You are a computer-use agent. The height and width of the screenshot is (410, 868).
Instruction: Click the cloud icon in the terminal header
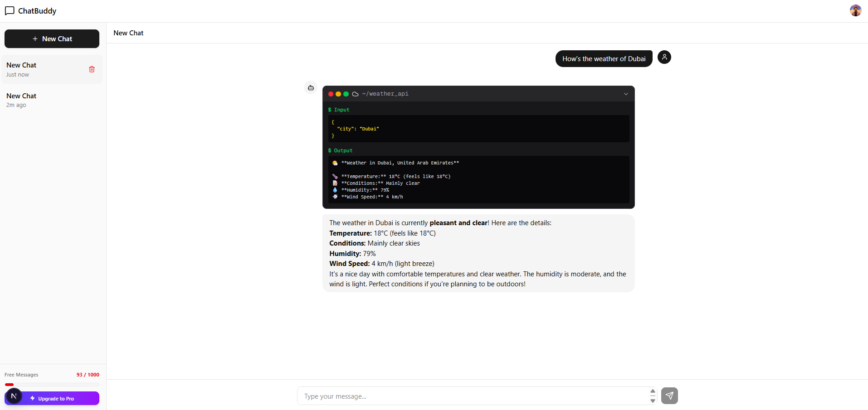356,94
